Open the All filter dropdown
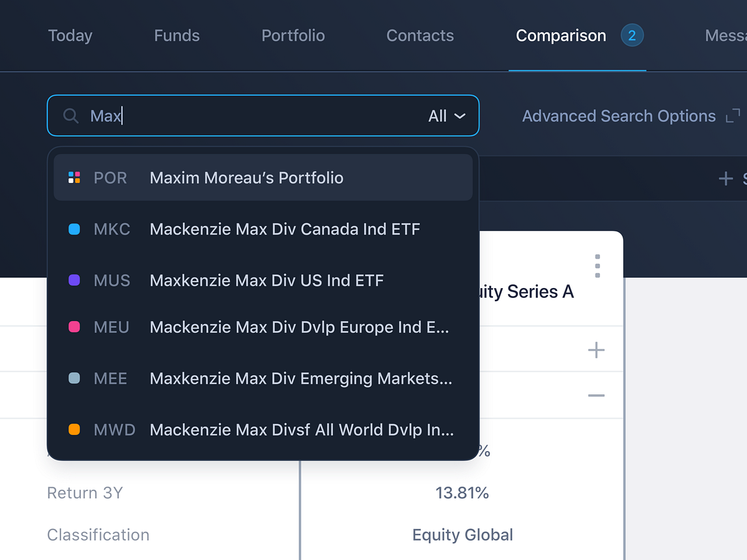This screenshot has width=747, height=560. [447, 116]
